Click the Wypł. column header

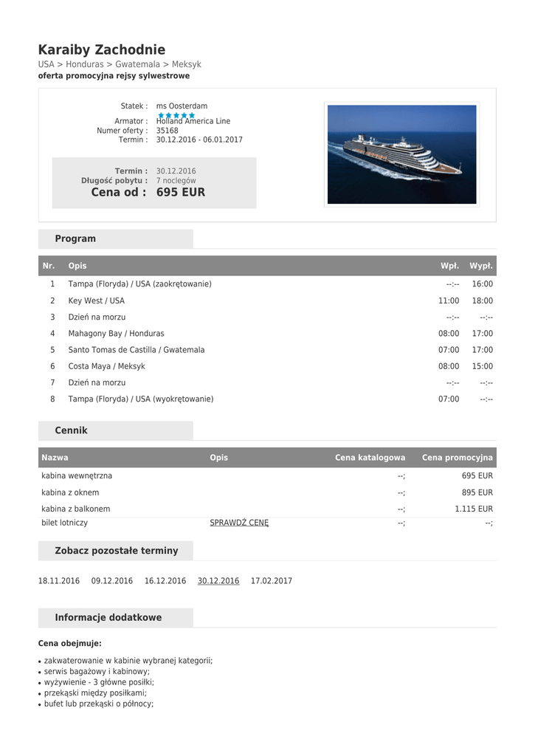coord(481,266)
